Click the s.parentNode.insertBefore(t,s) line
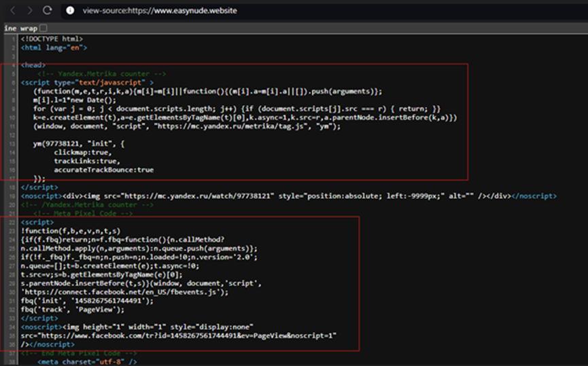Image resolution: width=588 pixels, height=366 pixels. click(x=141, y=283)
